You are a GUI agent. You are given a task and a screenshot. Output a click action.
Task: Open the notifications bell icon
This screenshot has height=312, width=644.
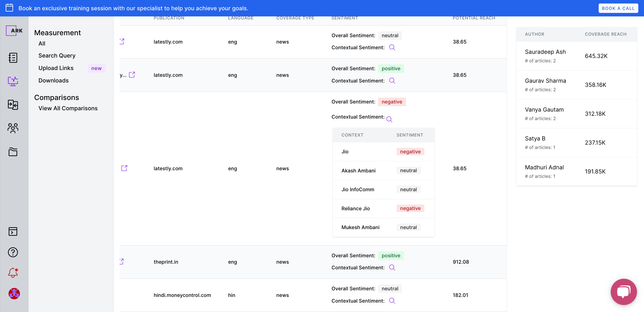tap(13, 273)
